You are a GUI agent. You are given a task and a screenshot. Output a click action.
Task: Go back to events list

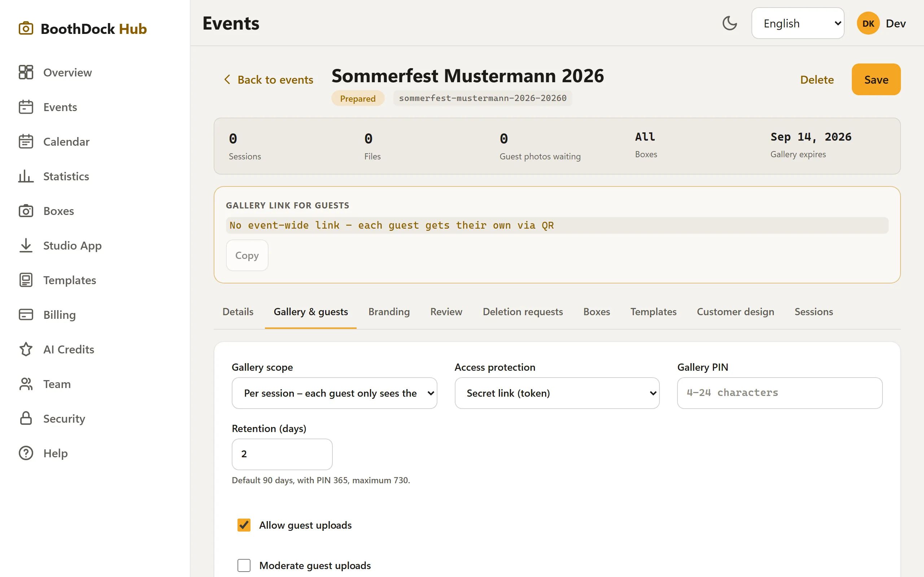[268, 79]
